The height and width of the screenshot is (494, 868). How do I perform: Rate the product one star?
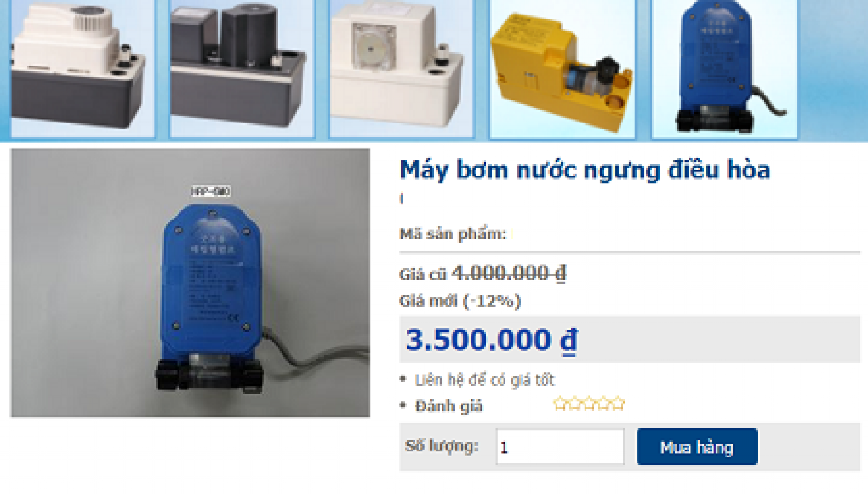[560, 404]
